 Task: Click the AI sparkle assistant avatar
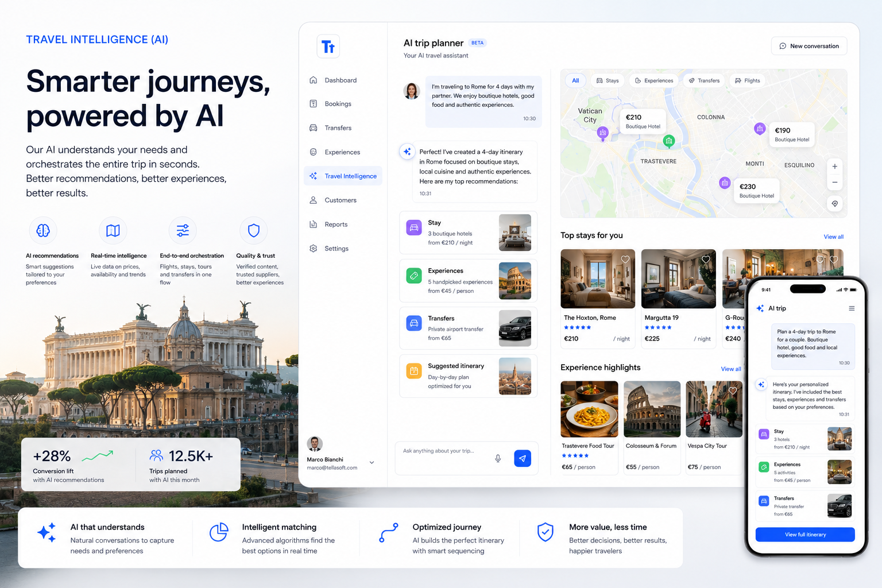pos(407,152)
